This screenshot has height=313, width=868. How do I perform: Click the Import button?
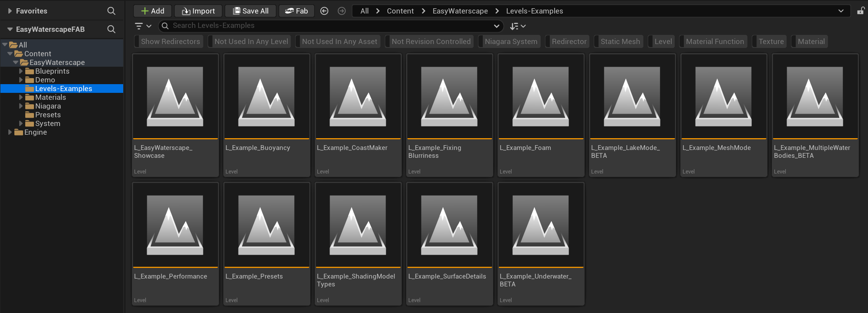pyautogui.click(x=198, y=11)
